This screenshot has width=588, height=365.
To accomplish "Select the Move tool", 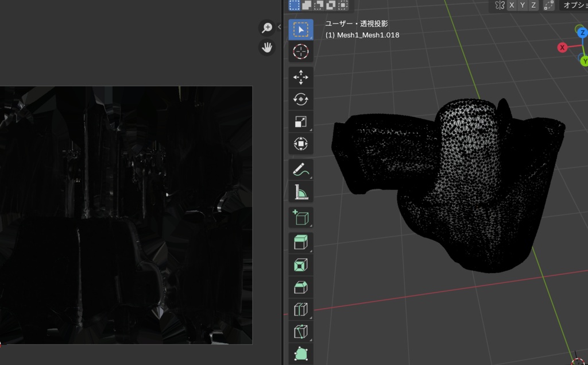I will pyautogui.click(x=300, y=77).
